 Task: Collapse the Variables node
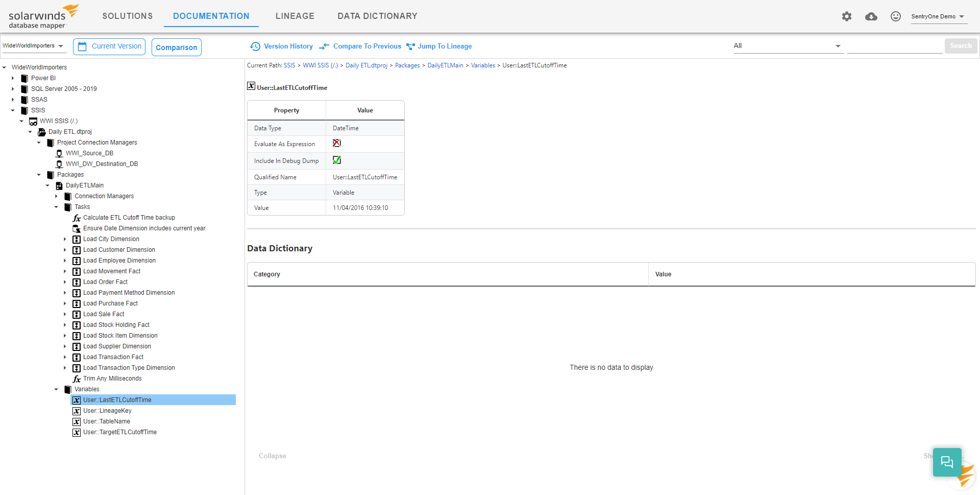tap(56, 389)
